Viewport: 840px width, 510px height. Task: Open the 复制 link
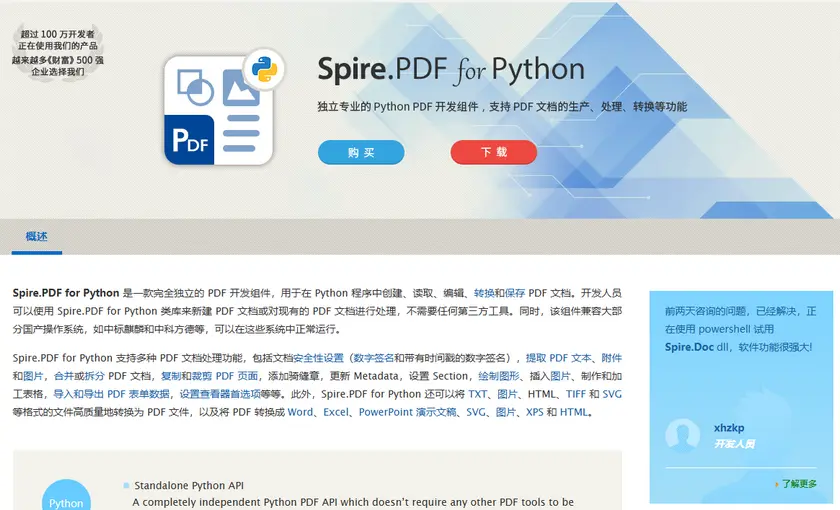171,376
